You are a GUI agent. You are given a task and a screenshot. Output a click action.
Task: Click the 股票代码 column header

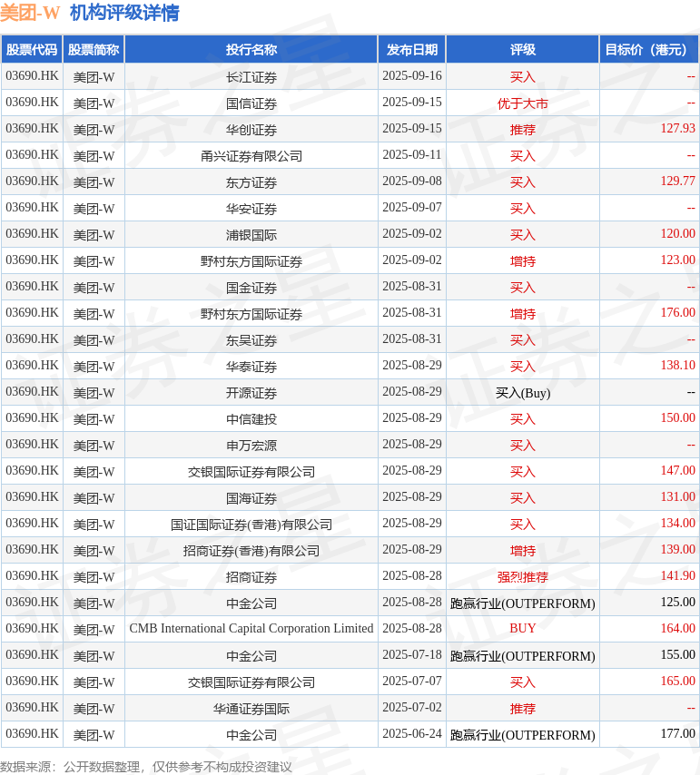[x=32, y=49]
